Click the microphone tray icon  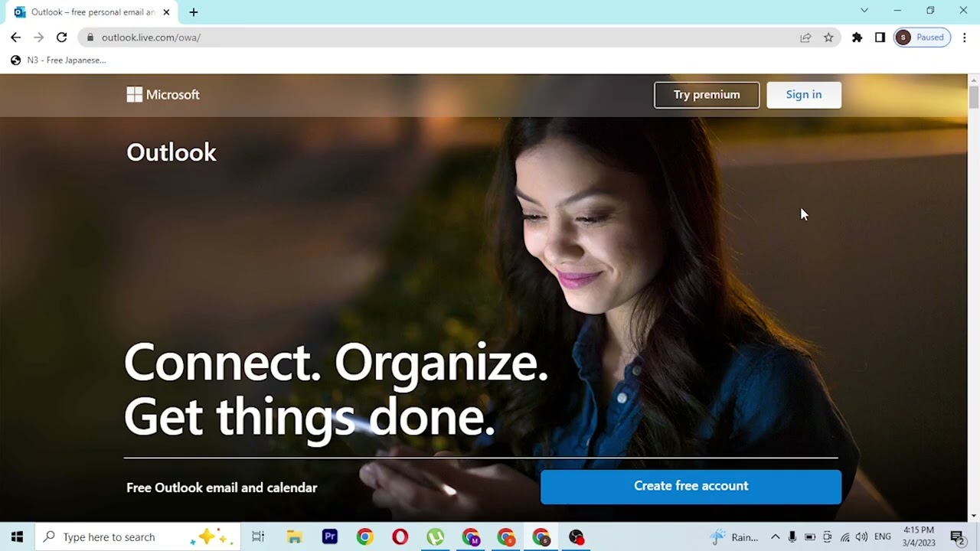(x=792, y=536)
